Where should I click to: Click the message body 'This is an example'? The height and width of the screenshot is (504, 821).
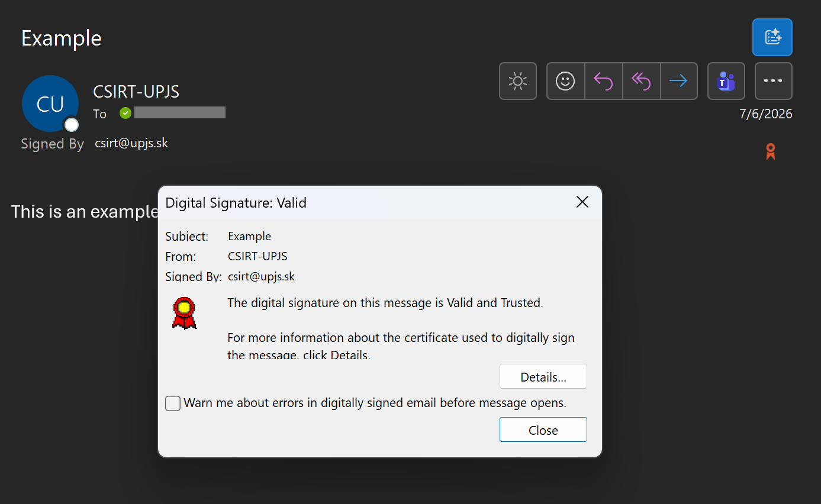tap(85, 212)
